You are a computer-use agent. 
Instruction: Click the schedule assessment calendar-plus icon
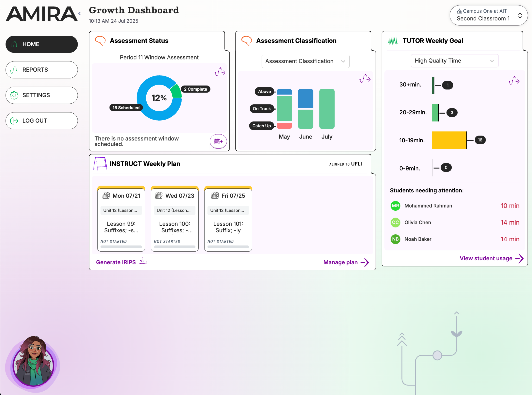click(218, 141)
